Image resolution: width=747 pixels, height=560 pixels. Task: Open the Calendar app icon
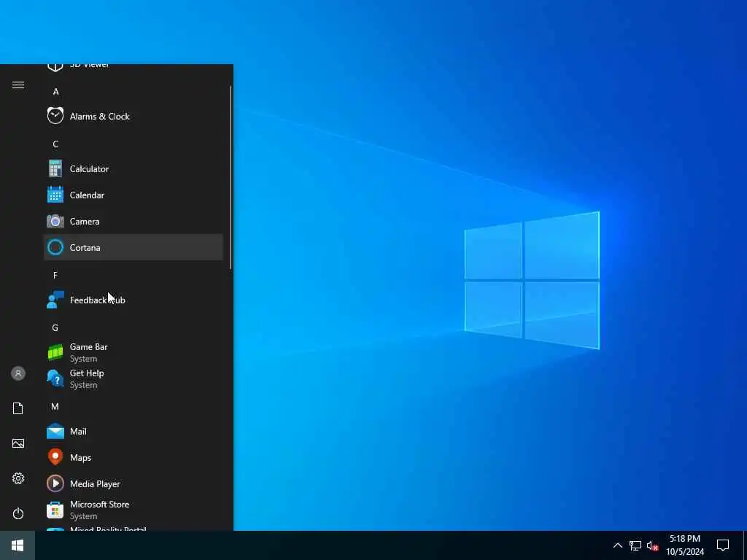pos(55,195)
